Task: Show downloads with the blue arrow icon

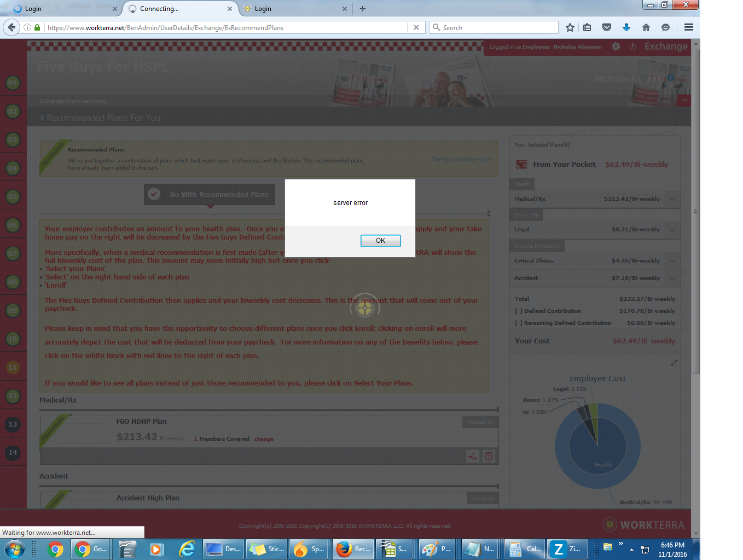Action: (x=626, y=27)
